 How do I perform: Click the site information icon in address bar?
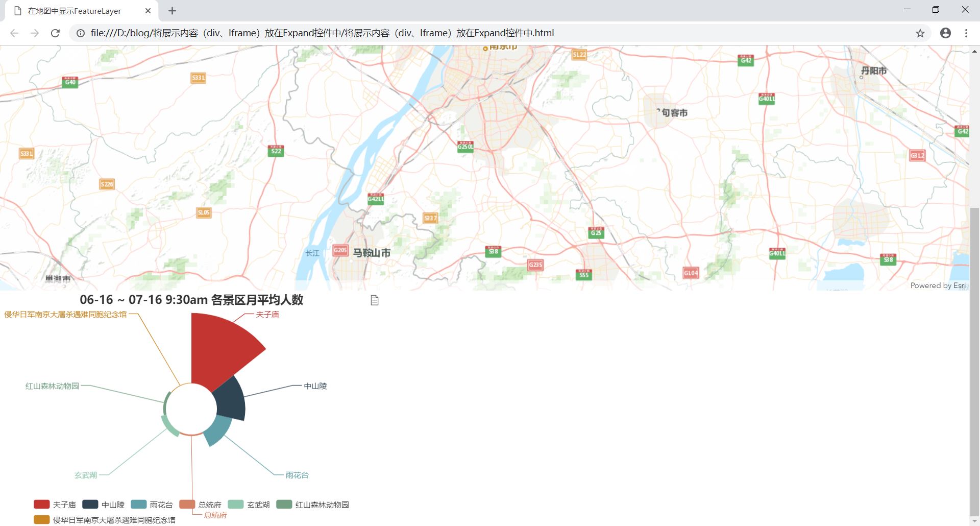(x=80, y=33)
